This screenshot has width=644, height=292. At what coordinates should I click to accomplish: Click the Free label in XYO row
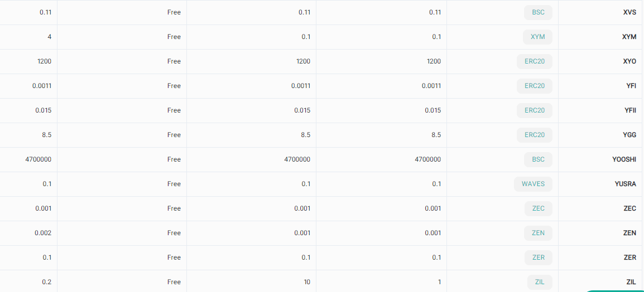coord(174,61)
